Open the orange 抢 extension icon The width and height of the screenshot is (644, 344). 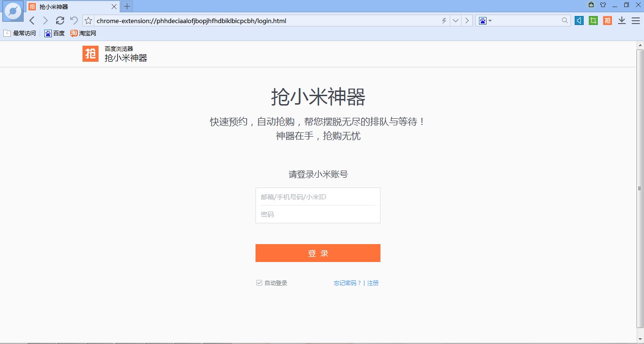[607, 21]
